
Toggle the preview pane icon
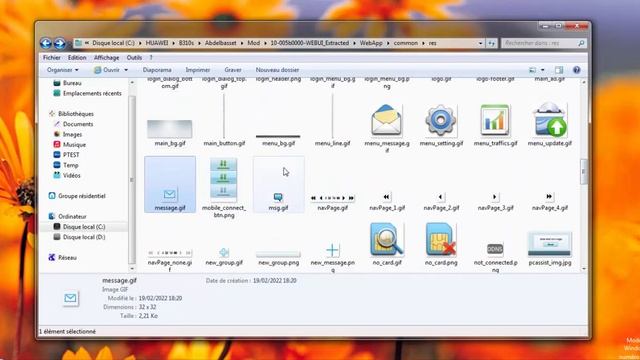(559, 70)
